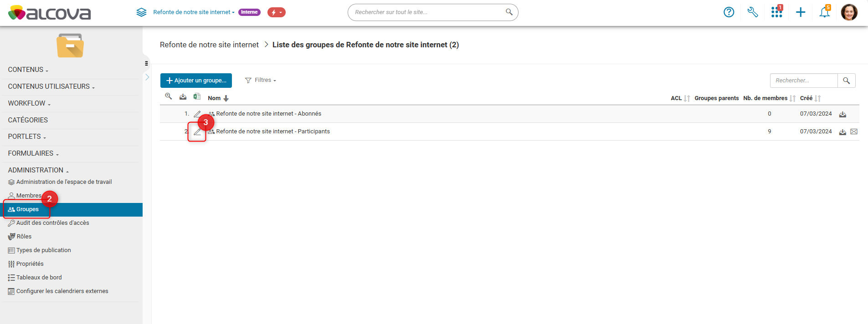The image size is (868, 324).
Task: Open the Rôles admin menu item
Action: [24, 237]
